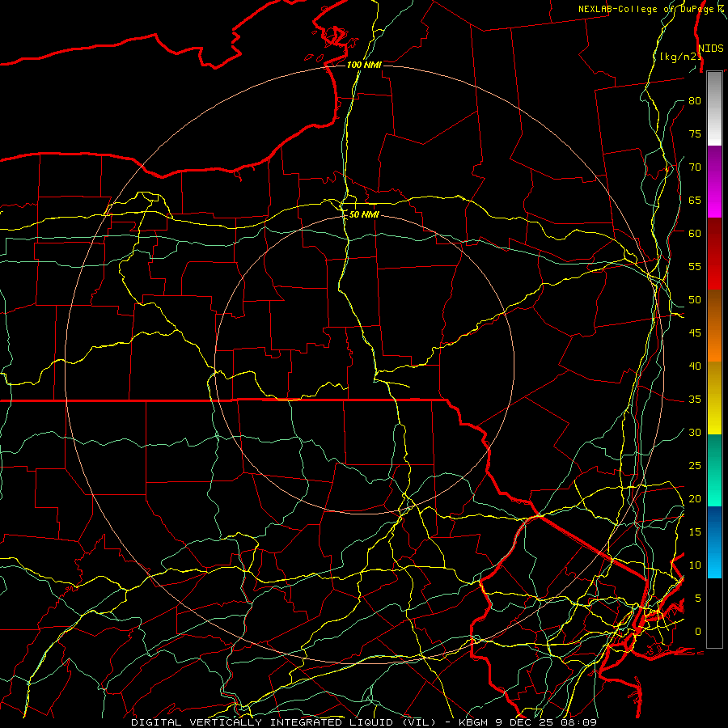Click the scale value 0 at bottom
The width and height of the screenshot is (728, 728).
[697, 632]
